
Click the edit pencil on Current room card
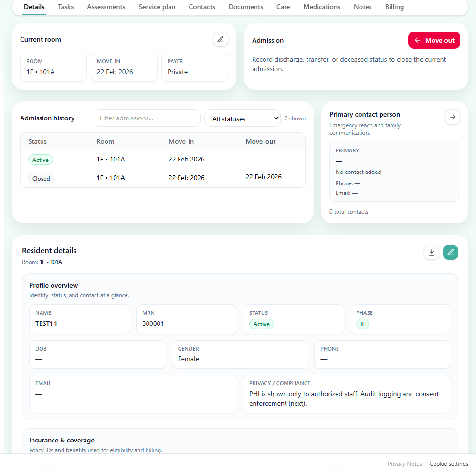tap(220, 40)
